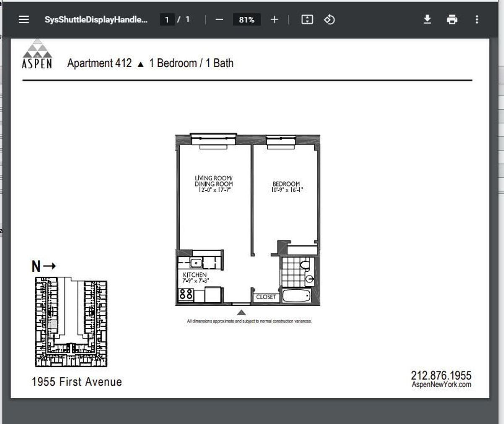Select the building key plan thumbnail

(71, 322)
